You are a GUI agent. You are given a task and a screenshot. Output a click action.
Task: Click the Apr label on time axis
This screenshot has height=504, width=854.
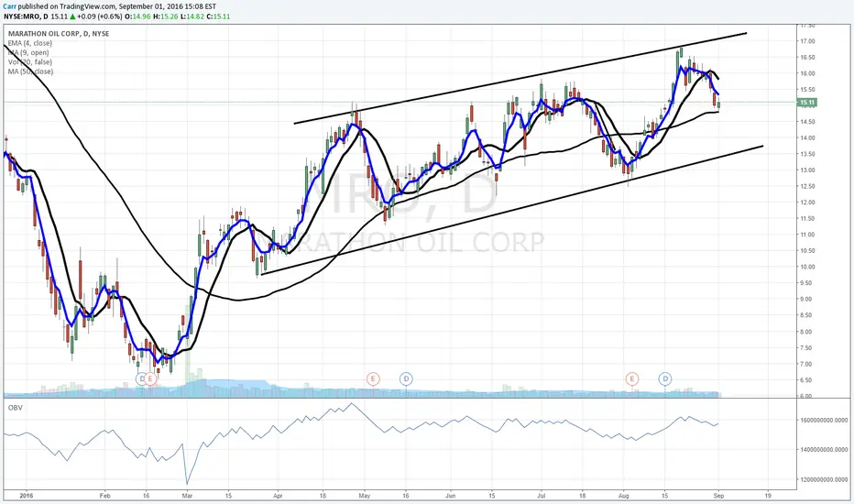click(x=278, y=496)
